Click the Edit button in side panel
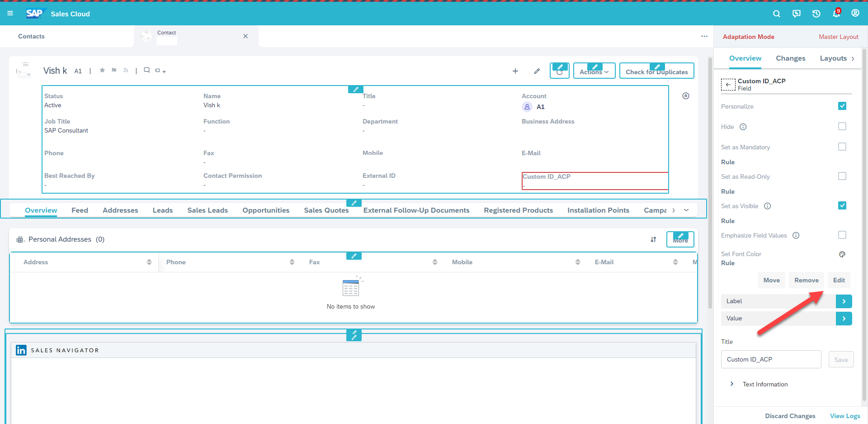The image size is (868, 424). click(x=839, y=280)
